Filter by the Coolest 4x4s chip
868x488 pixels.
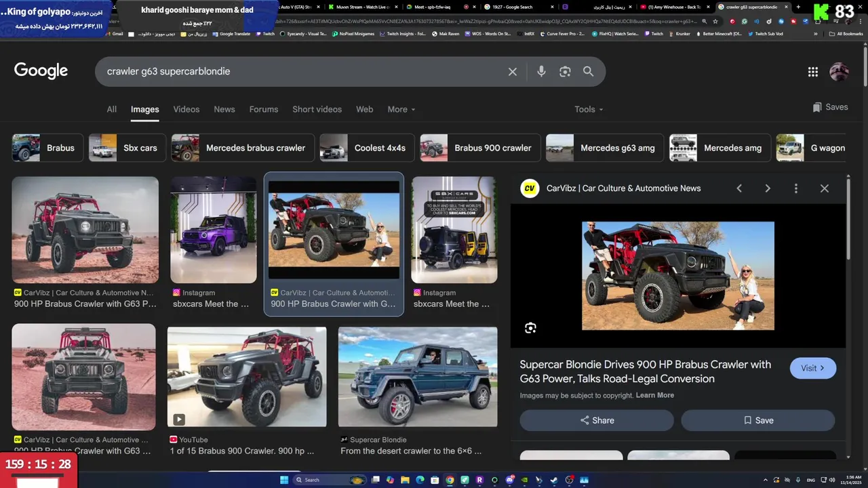[367, 148]
